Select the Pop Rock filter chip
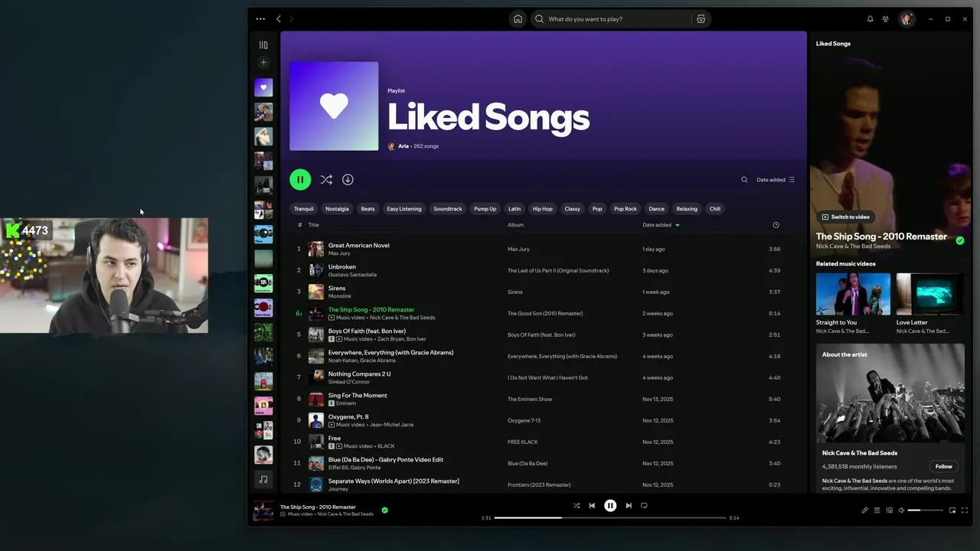 [x=626, y=209]
